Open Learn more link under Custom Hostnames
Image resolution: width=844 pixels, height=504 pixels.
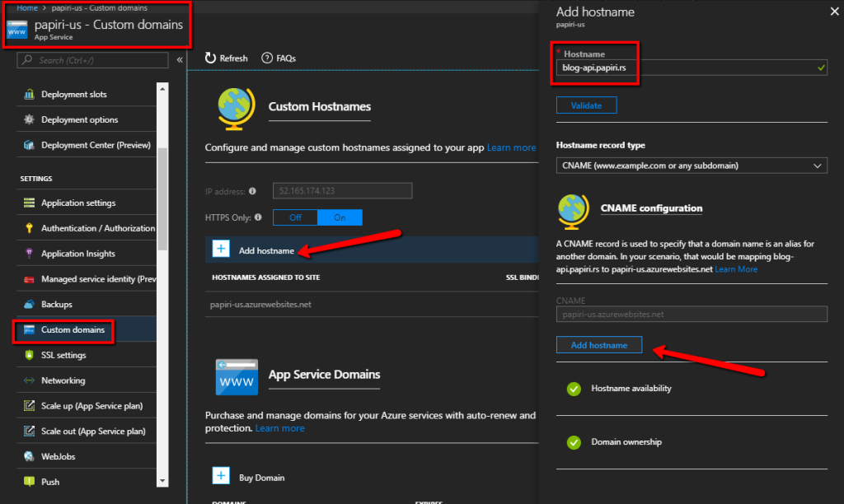(x=511, y=147)
